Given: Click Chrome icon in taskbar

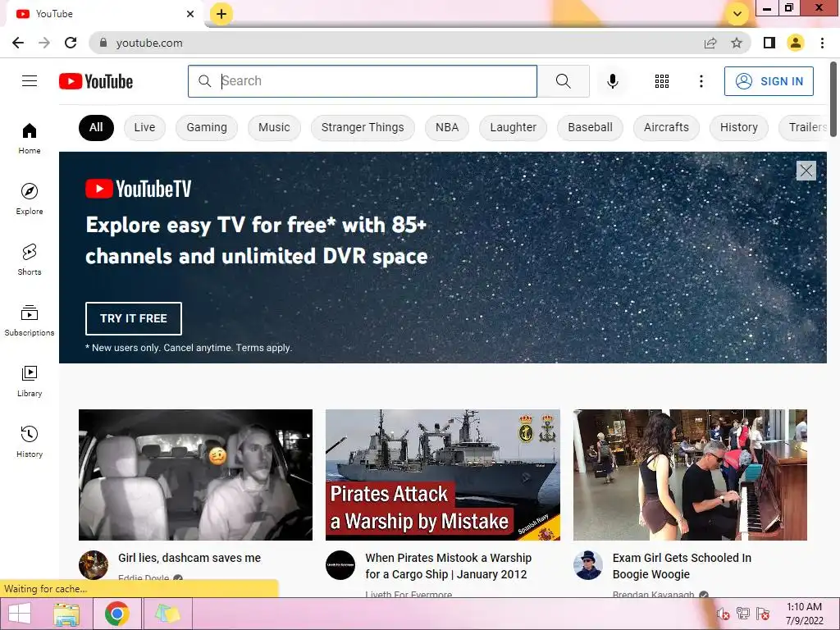Looking at the screenshot, I should (x=116, y=614).
